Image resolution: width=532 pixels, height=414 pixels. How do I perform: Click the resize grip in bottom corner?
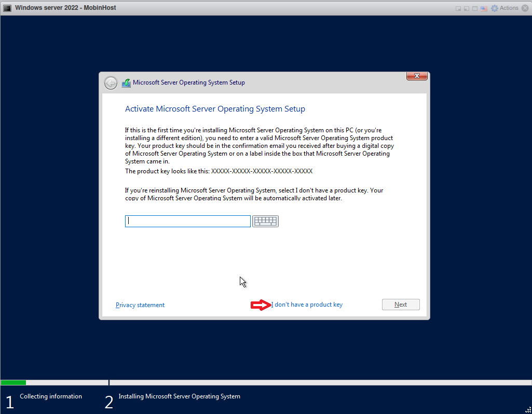tap(528, 410)
